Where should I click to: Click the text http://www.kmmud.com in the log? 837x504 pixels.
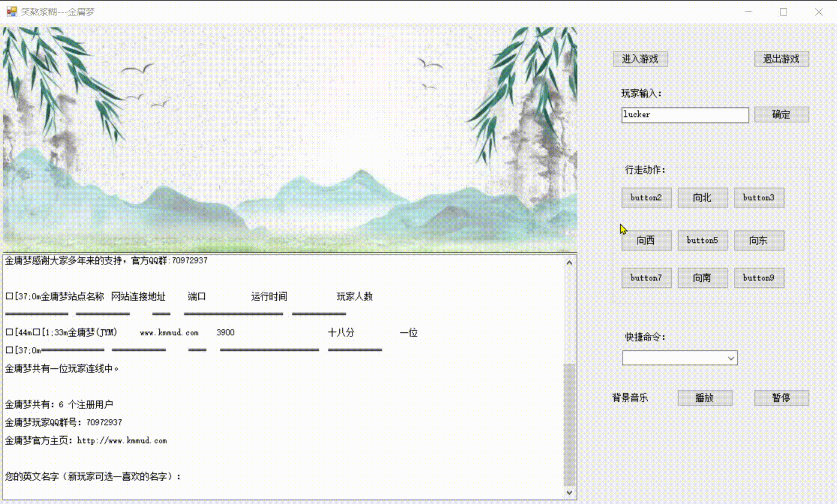tap(121, 441)
